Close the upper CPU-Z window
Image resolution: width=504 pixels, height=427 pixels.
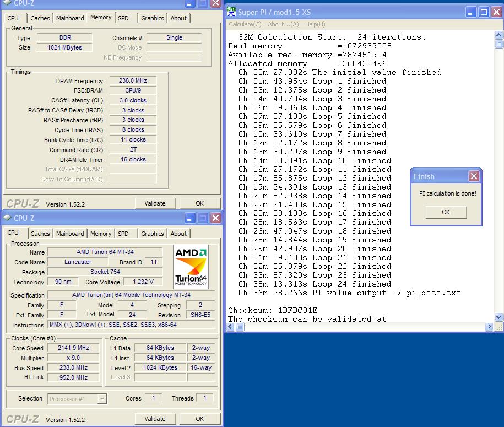(216, 3)
